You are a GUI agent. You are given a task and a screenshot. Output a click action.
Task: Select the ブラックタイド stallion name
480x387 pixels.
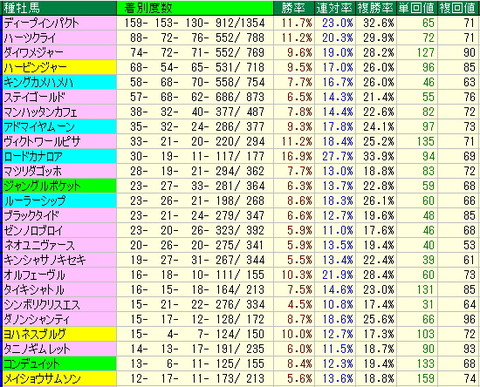pos(31,215)
